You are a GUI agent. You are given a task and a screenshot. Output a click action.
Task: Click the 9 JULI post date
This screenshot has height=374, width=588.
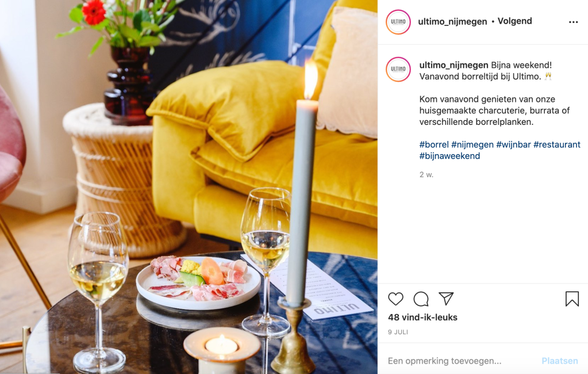pos(398,332)
